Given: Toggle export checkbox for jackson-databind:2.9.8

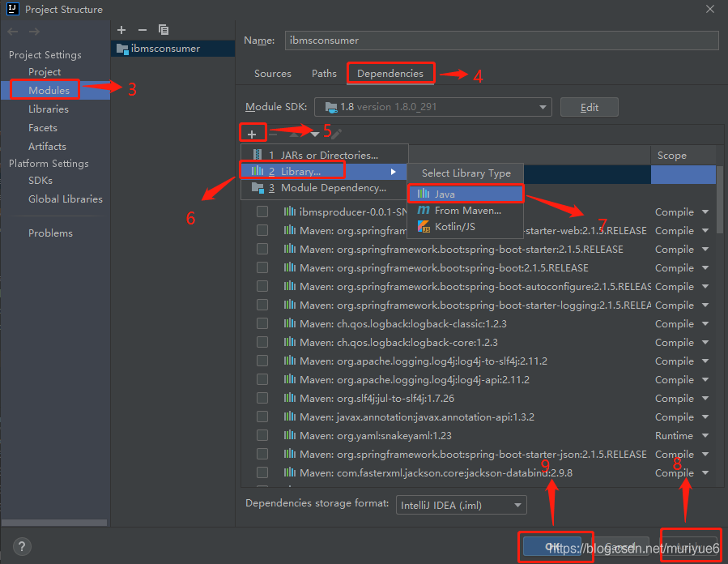Looking at the screenshot, I should (262, 472).
